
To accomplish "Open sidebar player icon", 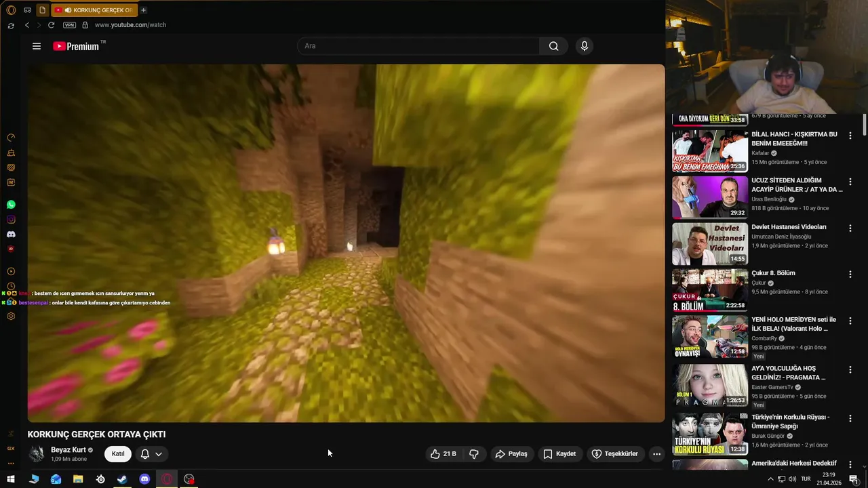I will click(x=11, y=272).
